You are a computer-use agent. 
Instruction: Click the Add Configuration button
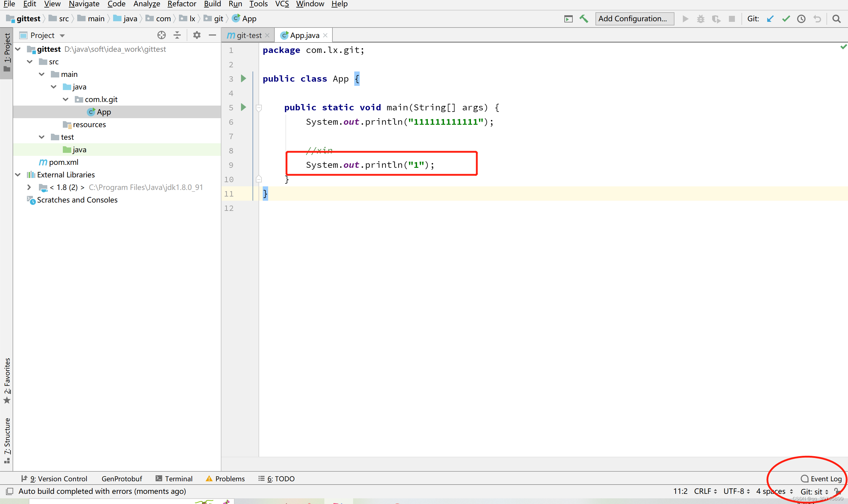pyautogui.click(x=634, y=19)
